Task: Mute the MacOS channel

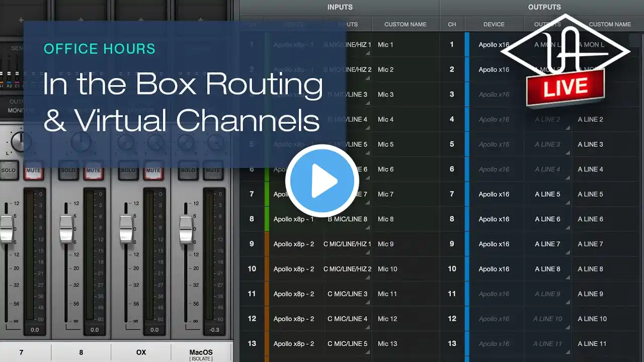Action: point(213,170)
